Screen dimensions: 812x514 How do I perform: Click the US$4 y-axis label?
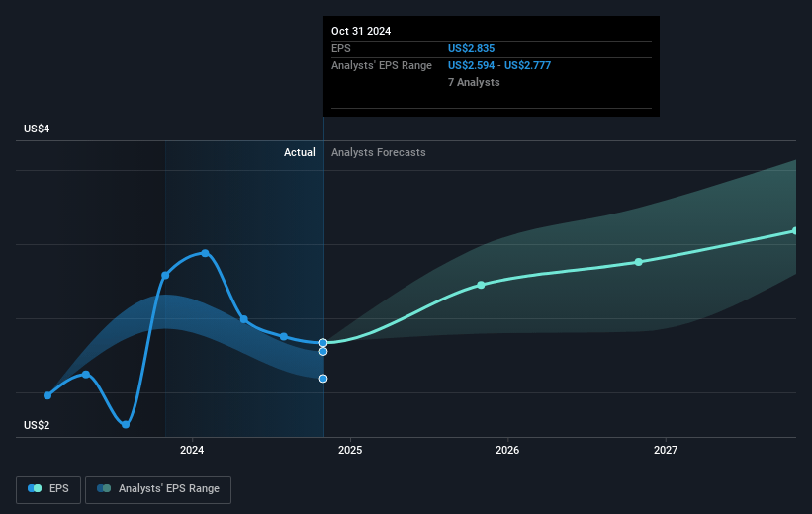(37, 128)
